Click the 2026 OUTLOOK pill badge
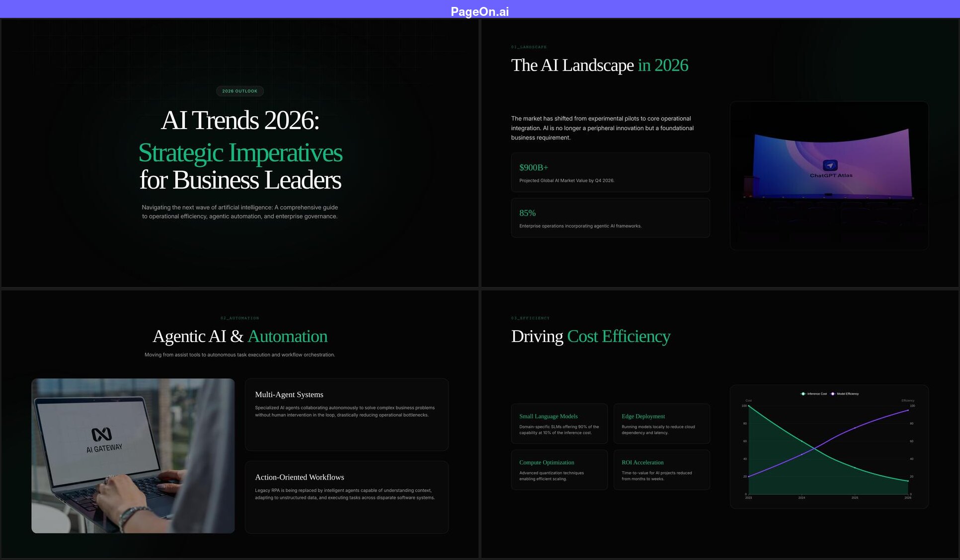This screenshot has width=960, height=560. (240, 91)
